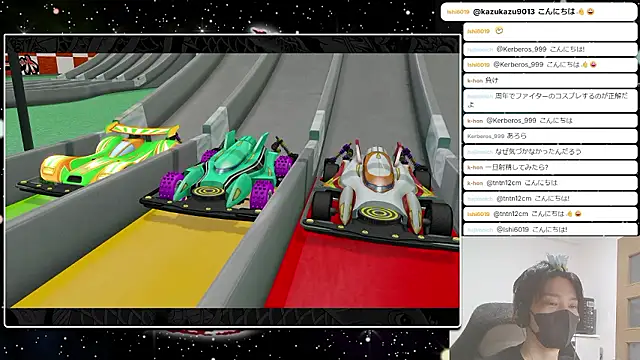Click k-hon's "負け" chat message

(x=550, y=80)
